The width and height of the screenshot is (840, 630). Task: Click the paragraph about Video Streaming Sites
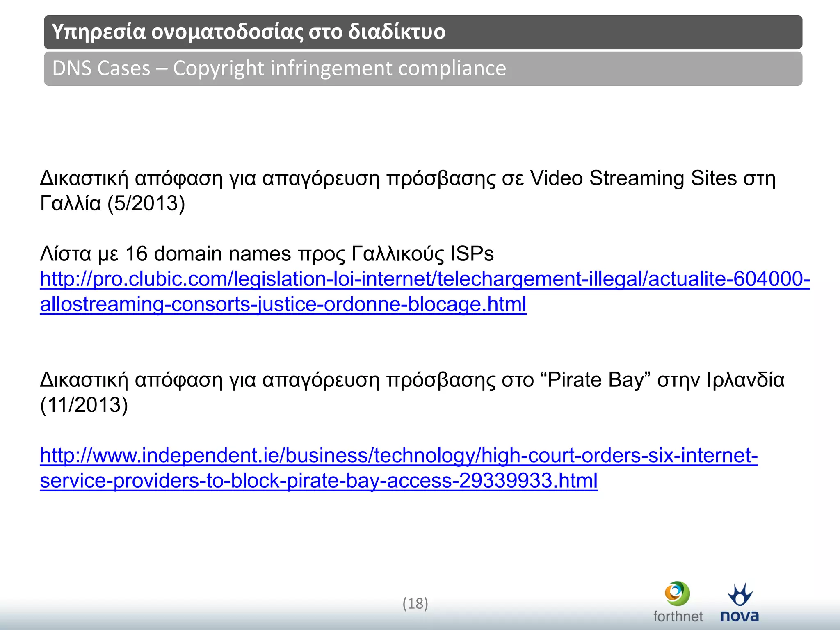click(408, 191)
